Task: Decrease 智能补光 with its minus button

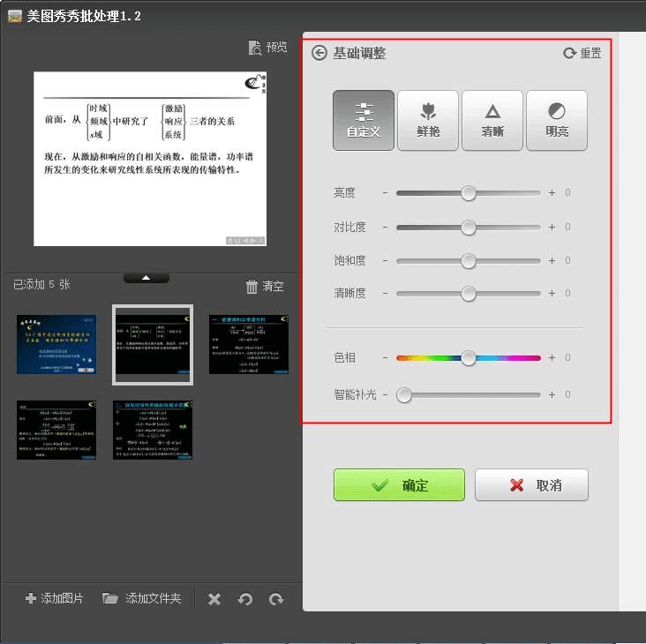Action: (385, 395)
